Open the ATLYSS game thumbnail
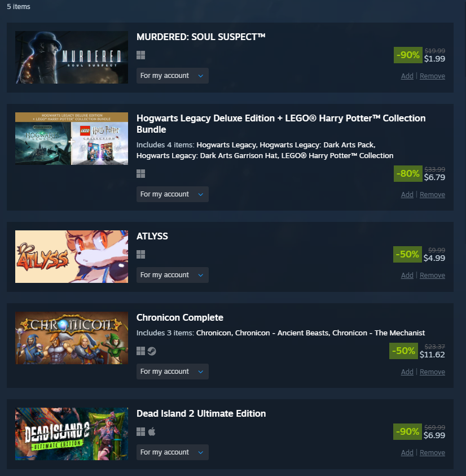This screenshot has width=466, height=476. click(x=72, y=256)
